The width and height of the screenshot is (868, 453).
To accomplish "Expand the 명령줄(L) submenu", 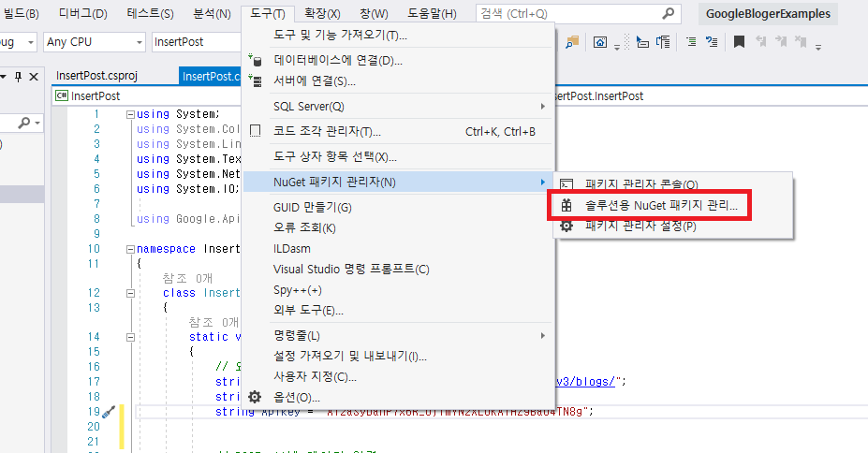I will pyautogui.click(x=399, y=336).
